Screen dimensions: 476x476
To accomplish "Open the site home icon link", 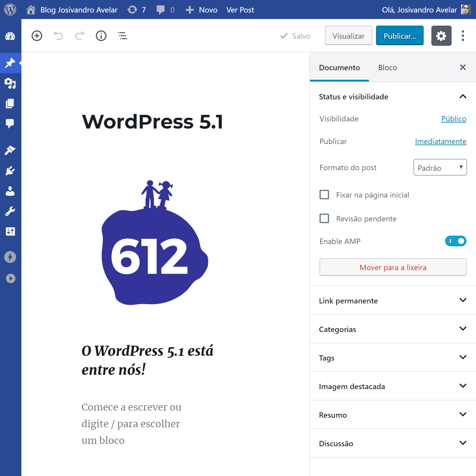I will tap(31, 10).
